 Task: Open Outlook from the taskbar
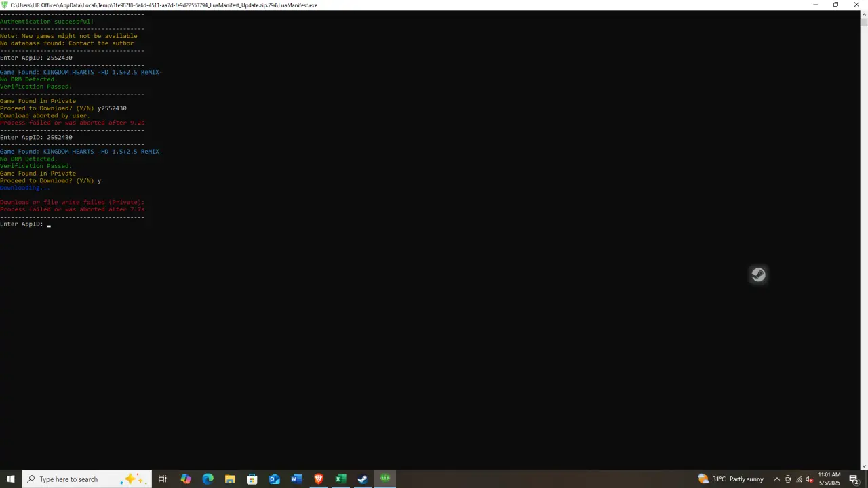pyautogui.click(x=274, y=479)
